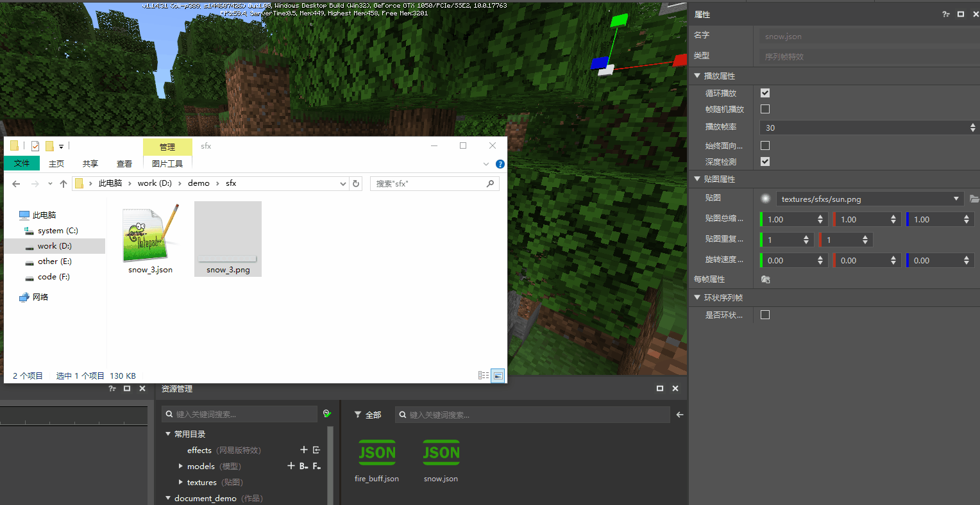Switch Explorer to the large icons view
This screenshot has height=505, width=980.
coord(498,376)
